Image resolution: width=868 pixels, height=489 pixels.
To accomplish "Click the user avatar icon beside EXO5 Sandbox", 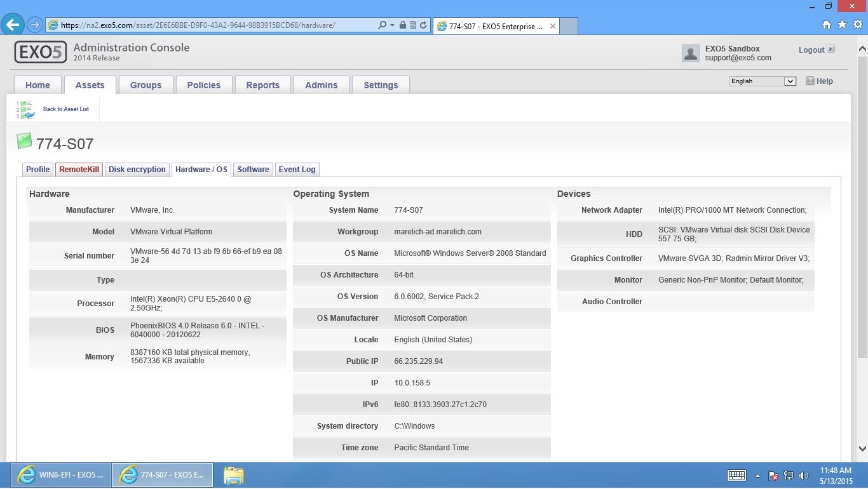I will [691, 53].
